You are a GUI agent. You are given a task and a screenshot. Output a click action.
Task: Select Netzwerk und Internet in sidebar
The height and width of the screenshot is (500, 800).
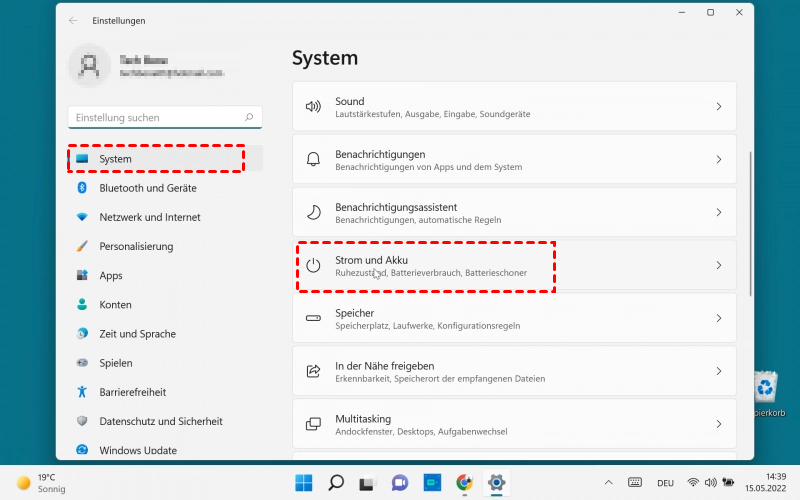165,217
